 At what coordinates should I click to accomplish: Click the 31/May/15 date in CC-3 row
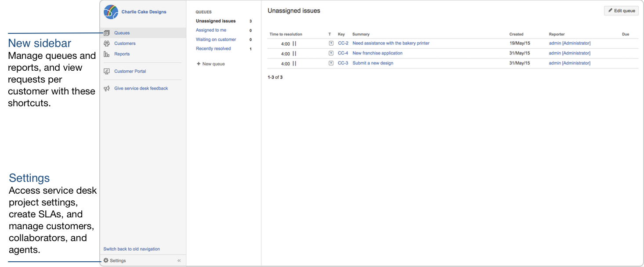[x=520, y=63]
